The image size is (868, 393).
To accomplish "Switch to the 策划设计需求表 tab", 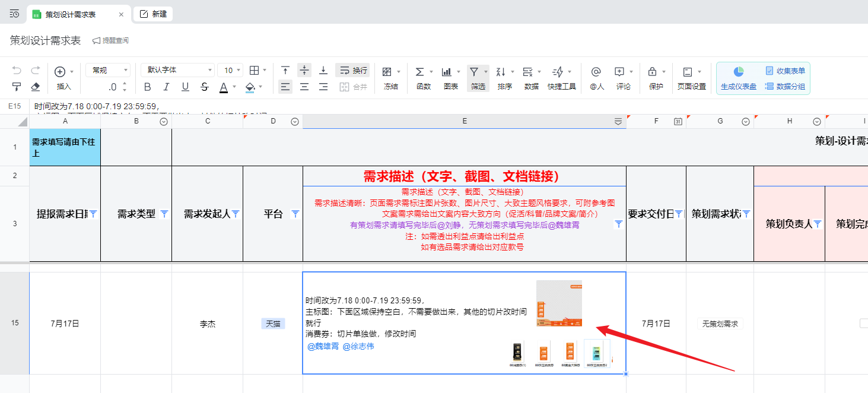I will tap(71, 14).
